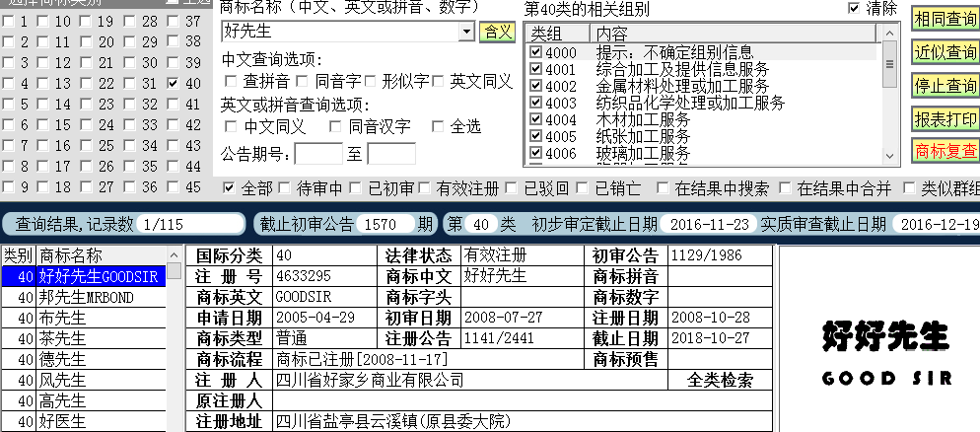Enable 在结果中合并 option
Image resolution: width=980 pixels, height=432 pixels.
coord(785,187)
